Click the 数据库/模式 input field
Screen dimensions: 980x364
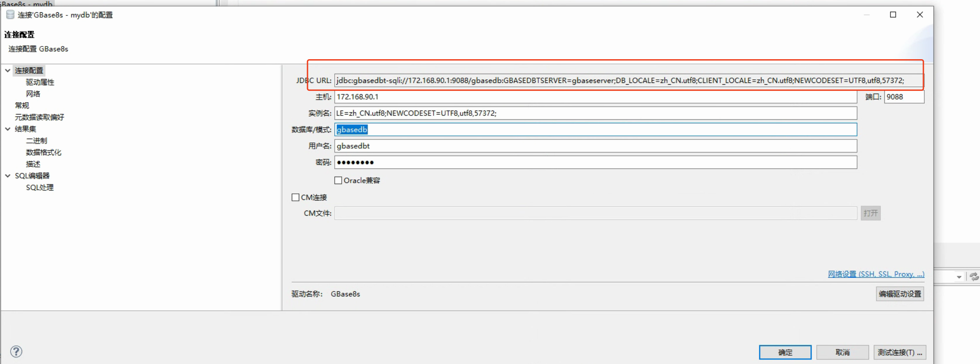coord(596,129)
